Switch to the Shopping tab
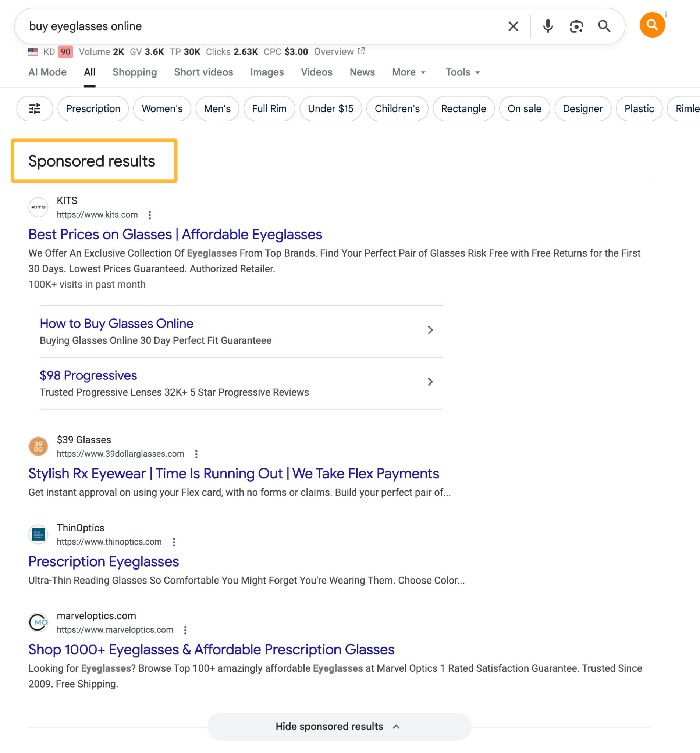The width and height of the screenshot is (700, 753). (x=135, y=72)
